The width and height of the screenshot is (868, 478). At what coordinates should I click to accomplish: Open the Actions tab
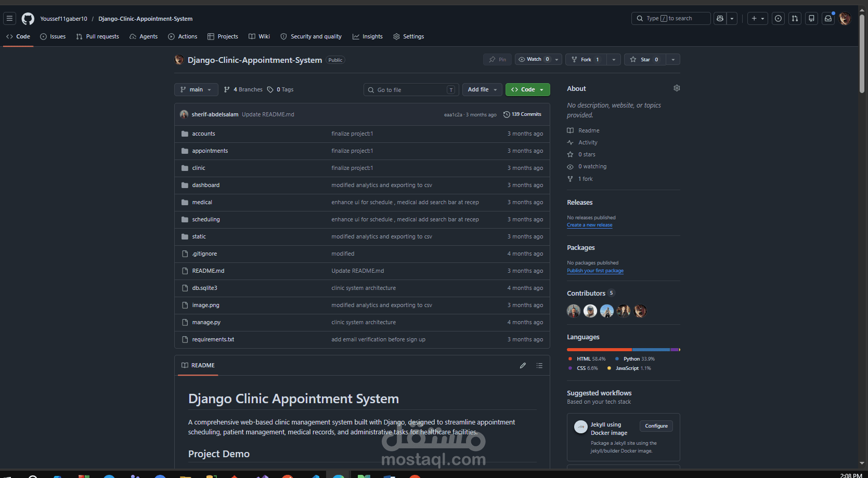(x=183, y=36)
